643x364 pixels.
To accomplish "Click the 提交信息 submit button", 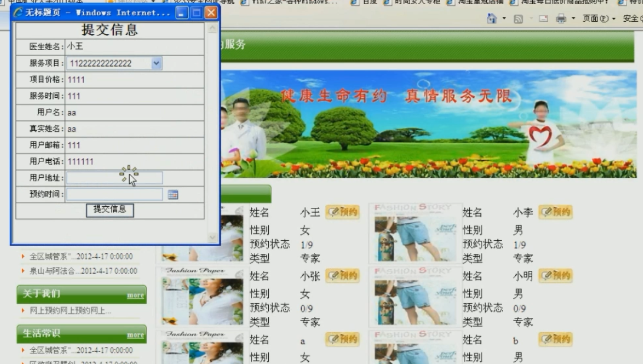I will click(110, 210).
